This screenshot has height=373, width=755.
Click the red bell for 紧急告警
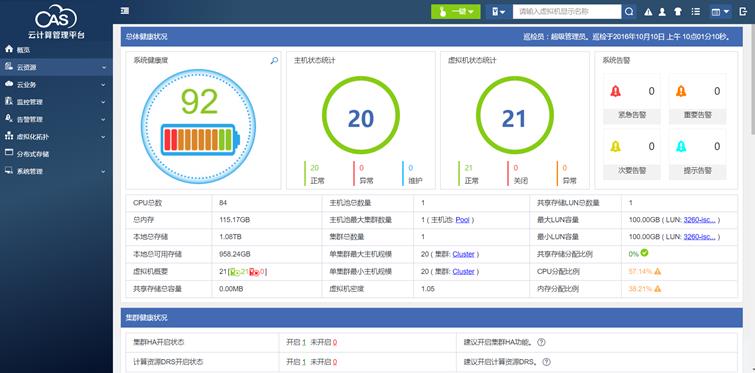coord(615,91)
